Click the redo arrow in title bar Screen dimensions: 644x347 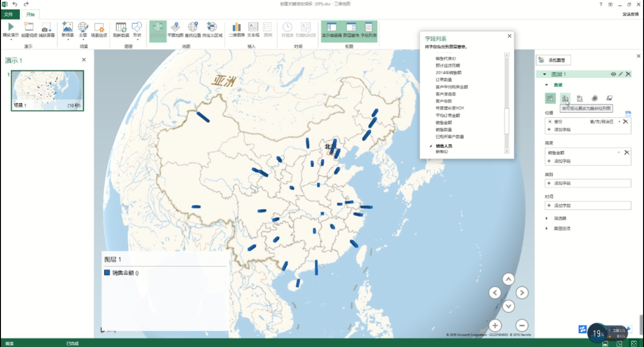coord(26,4)
